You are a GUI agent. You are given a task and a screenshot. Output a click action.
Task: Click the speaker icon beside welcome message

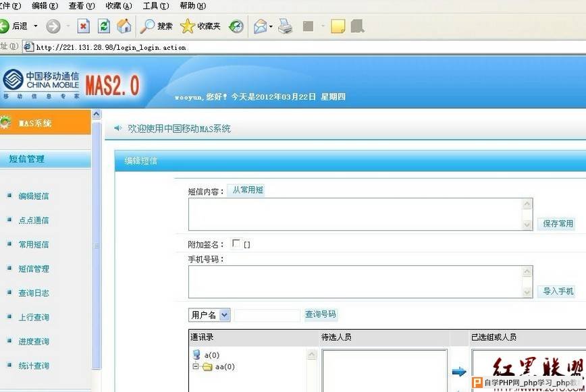pyautogui.click(x=118, y=128)
